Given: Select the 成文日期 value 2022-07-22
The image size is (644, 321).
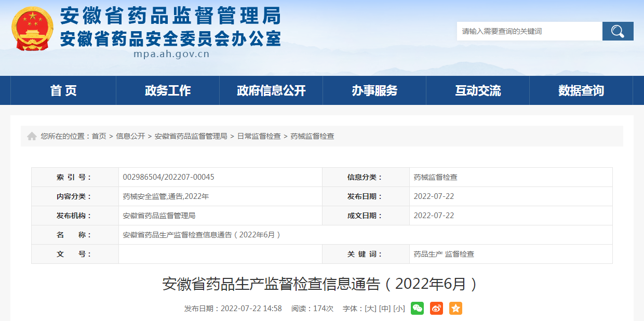Looking at the screenshot, I should click(434, 216).
